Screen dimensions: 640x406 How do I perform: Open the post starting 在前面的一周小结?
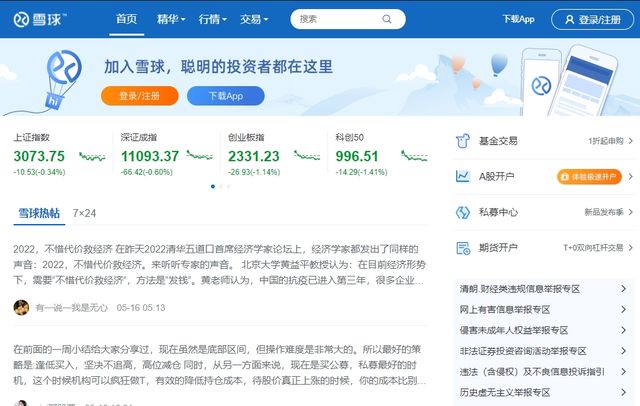(220, 365)
